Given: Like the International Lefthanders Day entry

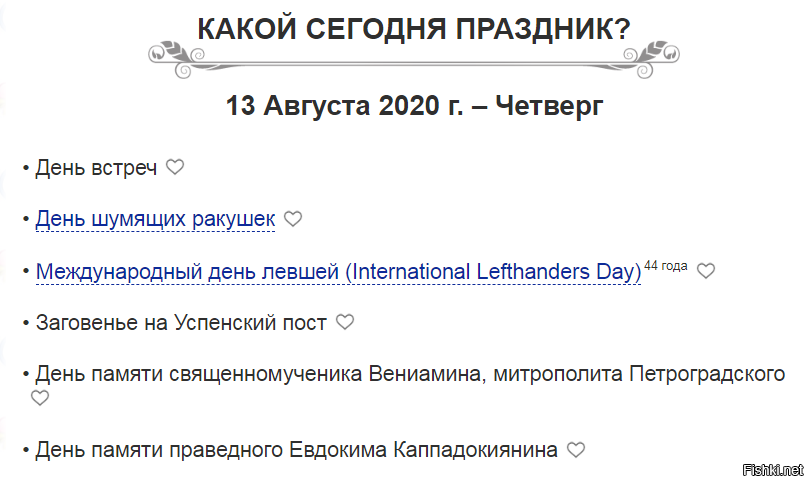Looking at the screenshot, I should click(706, 271).
